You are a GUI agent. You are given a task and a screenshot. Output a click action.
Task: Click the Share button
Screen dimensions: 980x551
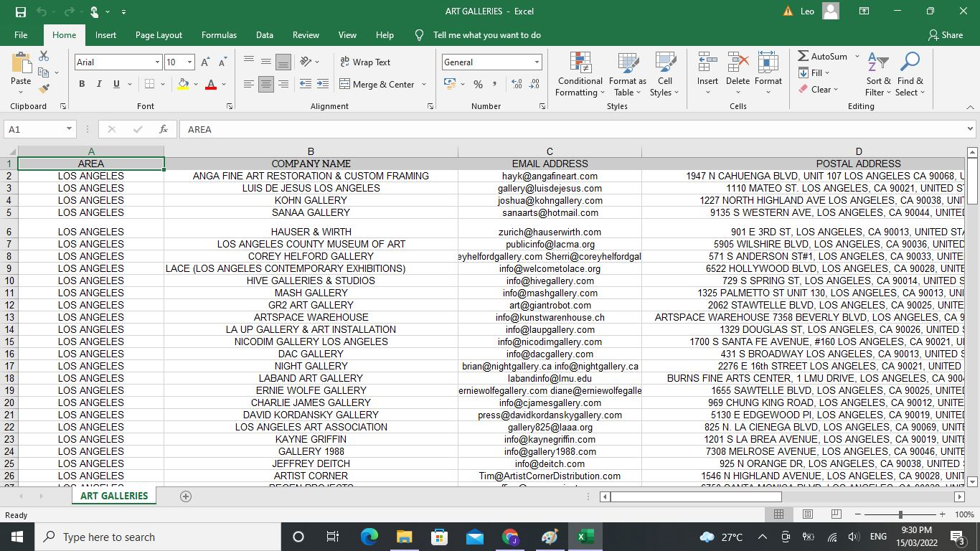946,35
